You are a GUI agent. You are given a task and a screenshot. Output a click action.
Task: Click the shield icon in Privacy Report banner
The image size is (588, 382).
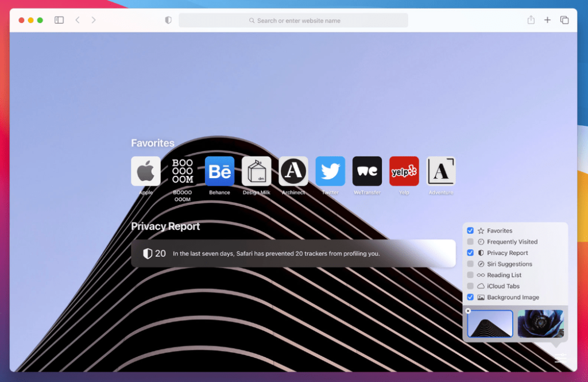148,254
